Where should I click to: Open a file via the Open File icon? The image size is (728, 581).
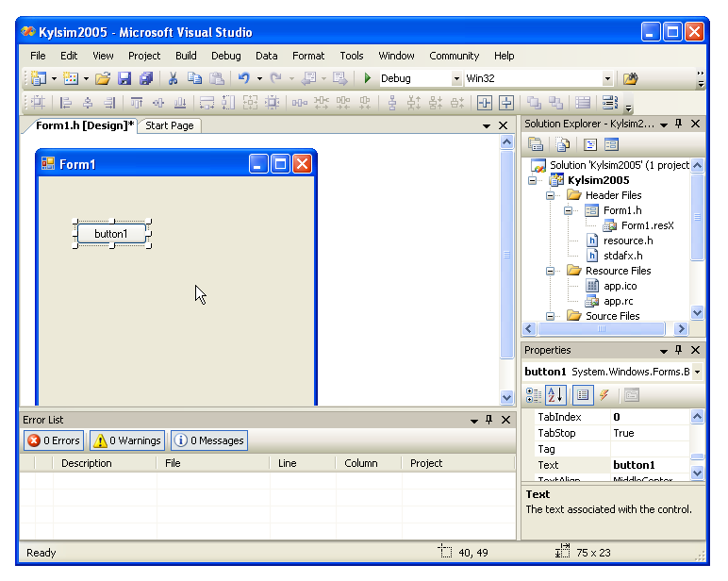pyautogui.click(x=103, y=78)
